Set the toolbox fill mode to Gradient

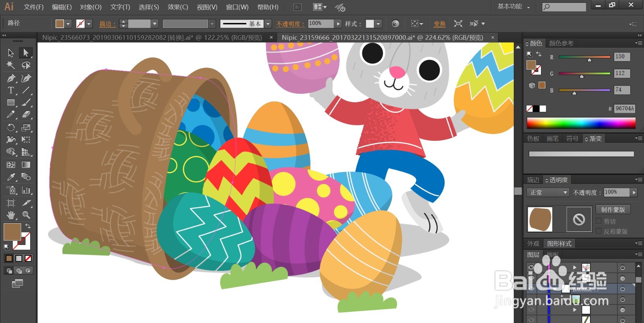pyautogui.click(x=19, y=258)
